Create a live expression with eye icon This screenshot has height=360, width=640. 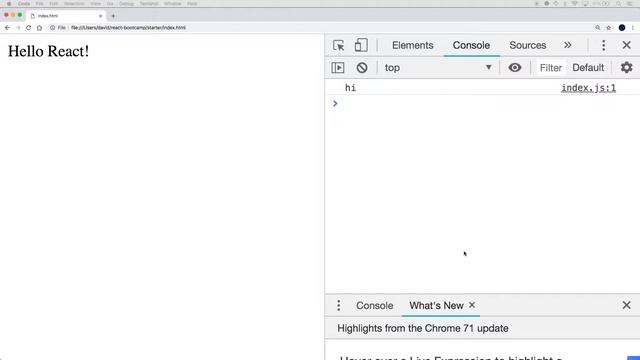click(x=515, y=68)
